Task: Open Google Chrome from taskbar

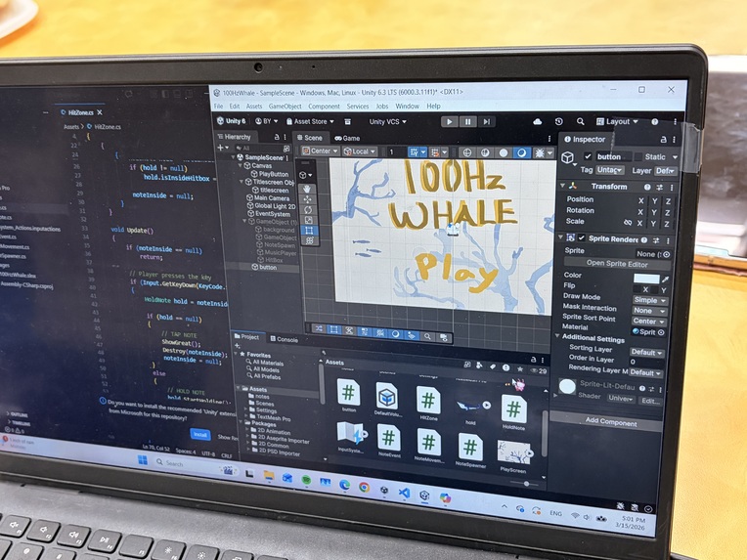Action: pos(364,487)
